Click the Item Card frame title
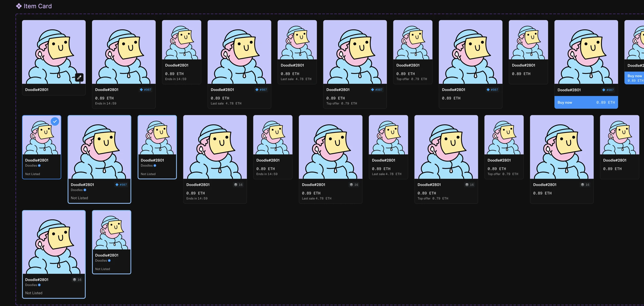The width and height of the screenshot is (644, 306). click(x=38, y=6)
